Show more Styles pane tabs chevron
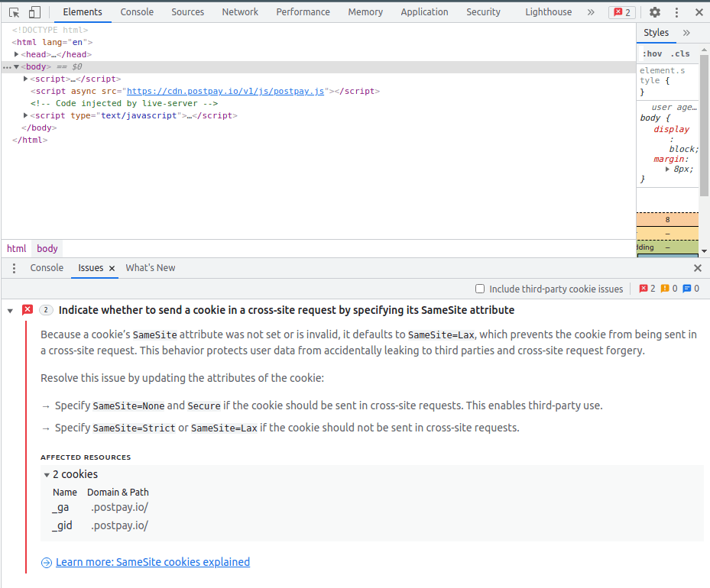Viewport: 710px width, 588px height. tap(686, 33)
